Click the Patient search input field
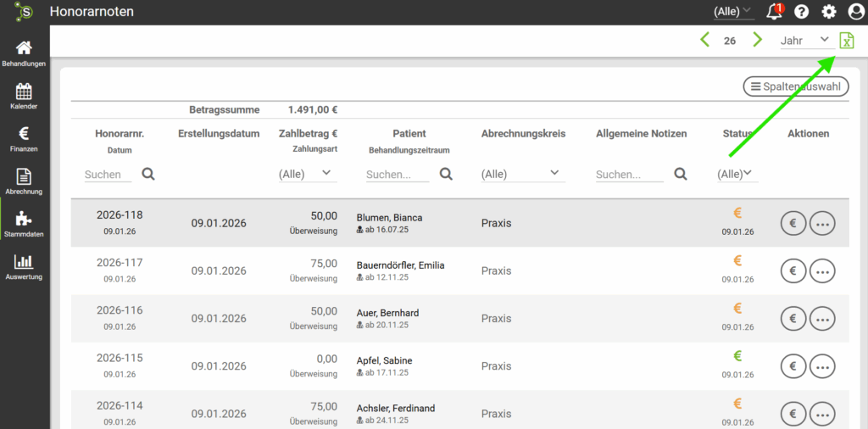The image size is (868, 429). click(x=398, y=175)
